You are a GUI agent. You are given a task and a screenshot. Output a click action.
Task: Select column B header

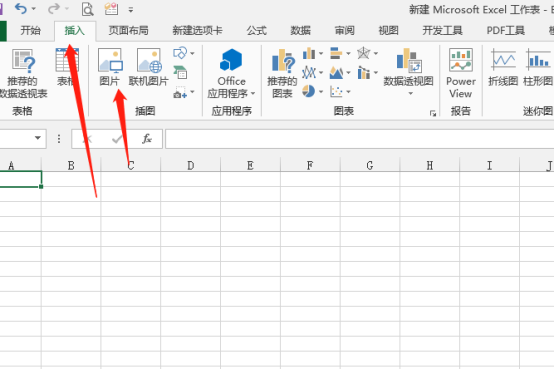point(71,165)
